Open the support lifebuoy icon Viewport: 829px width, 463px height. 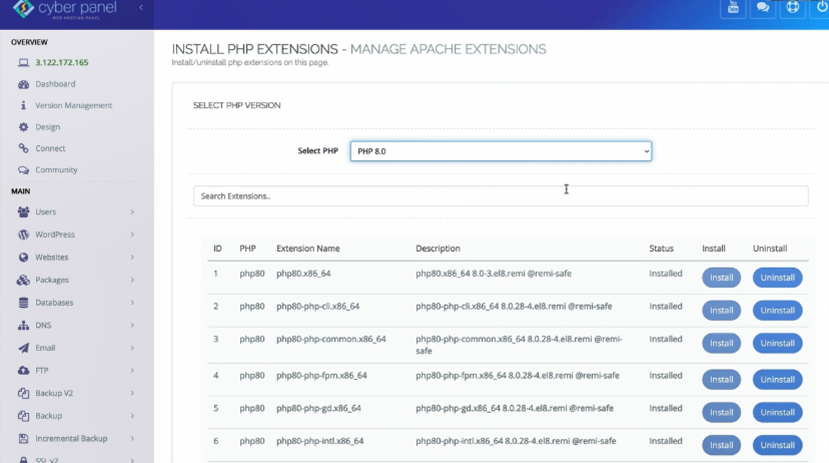tap(792, 8)
